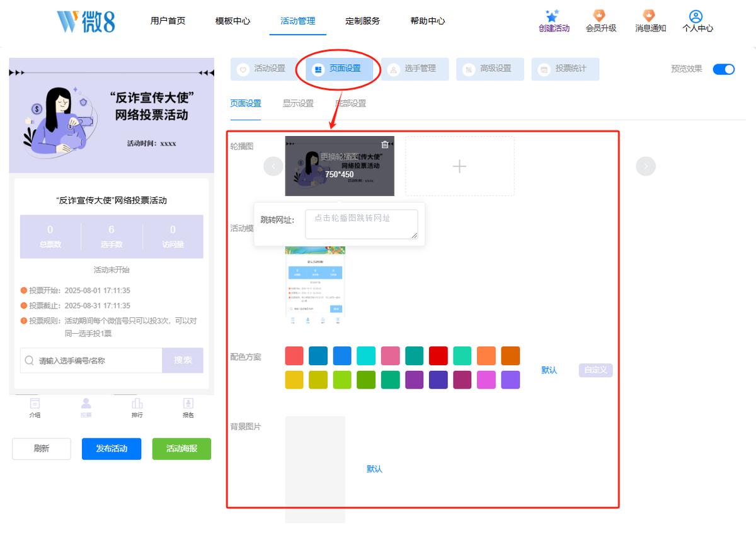Open the 底部设置 sub-tab
Image resolution: width=756 pixels, height=534 pixels.
[351, 104]
